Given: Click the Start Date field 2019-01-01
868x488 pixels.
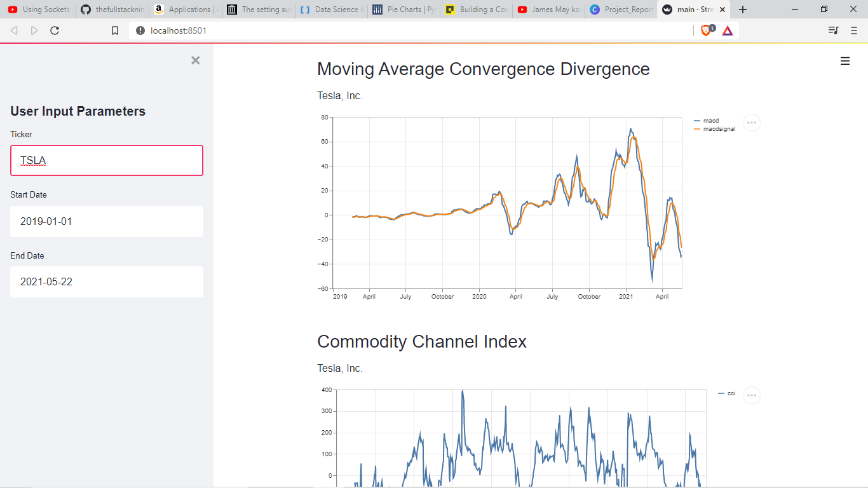Looking at the screenshot, I should click(x=107, y=221).
